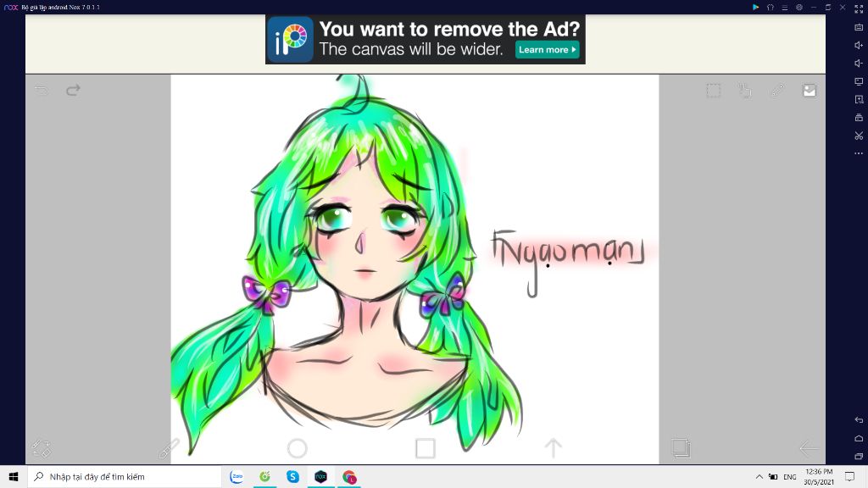Tap the up arrow toolbar icon
The image size is (868, 488).
553,448
